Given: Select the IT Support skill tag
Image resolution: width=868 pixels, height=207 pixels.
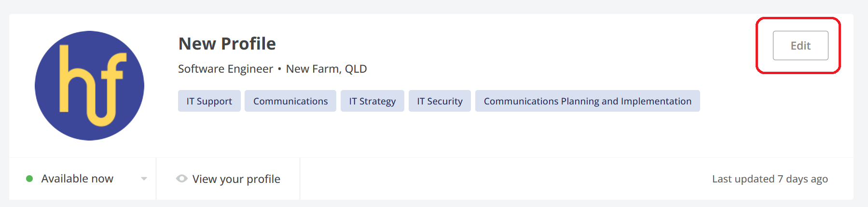Looking at the screenshot, I should click(x=209, y=101).
